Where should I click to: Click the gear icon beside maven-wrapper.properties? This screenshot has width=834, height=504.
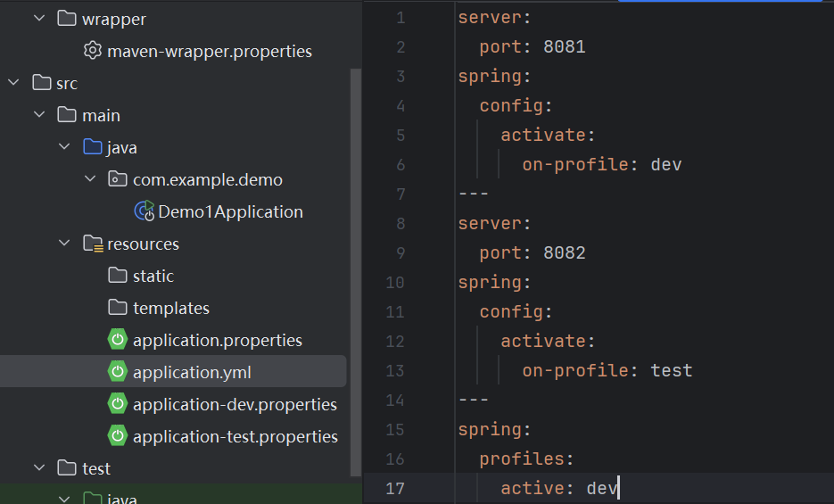point(92,51)
